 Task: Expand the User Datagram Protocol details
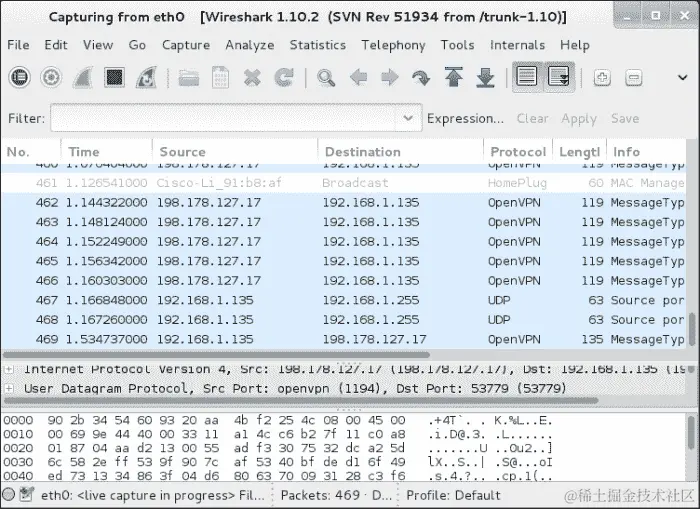click(8, 388)
